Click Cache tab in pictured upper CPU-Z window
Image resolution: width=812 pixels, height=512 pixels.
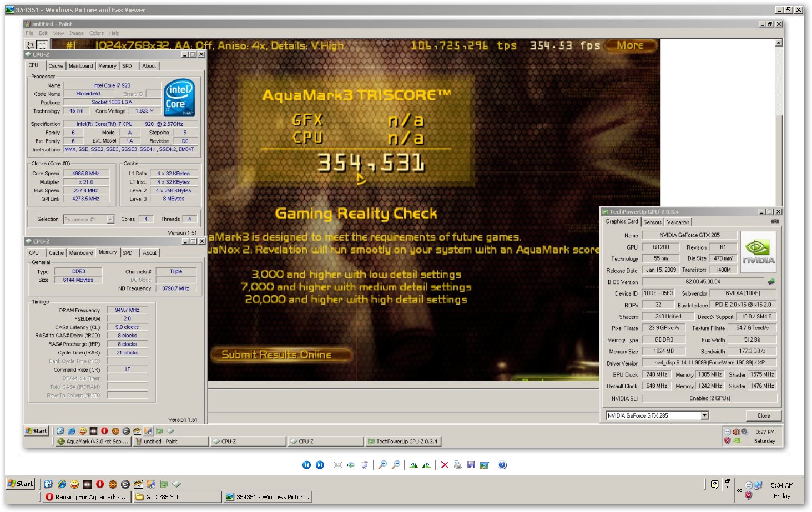point(56,66)
